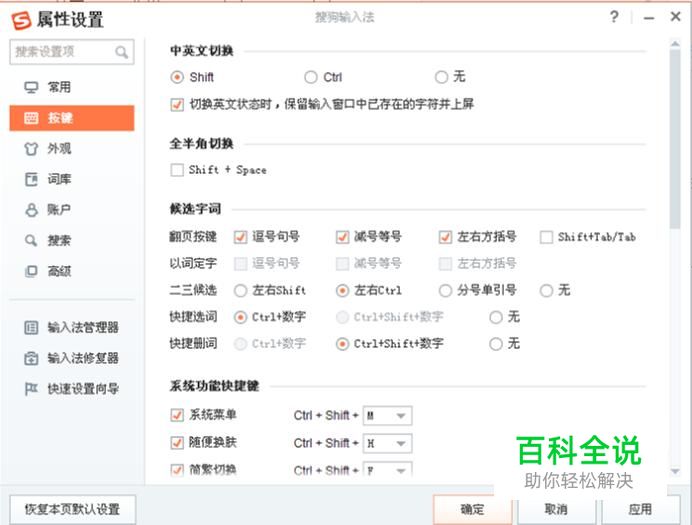Launch 输入法管理器

[x=71, y=327]
